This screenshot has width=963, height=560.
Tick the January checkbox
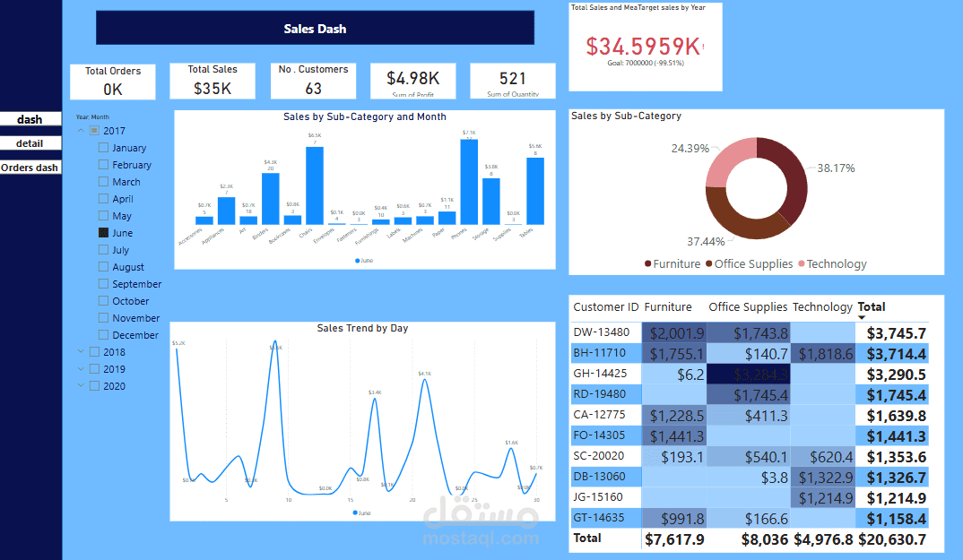point(103,147)
